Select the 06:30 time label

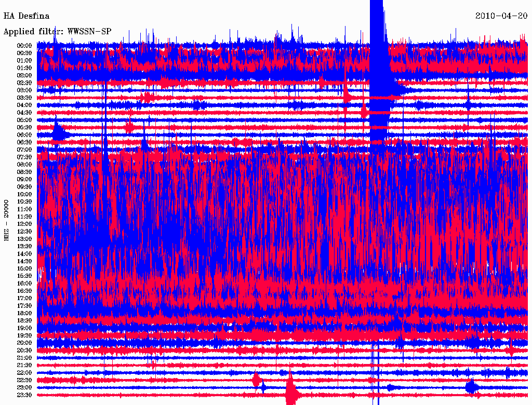pyautogui.click(x=24, y=142)
